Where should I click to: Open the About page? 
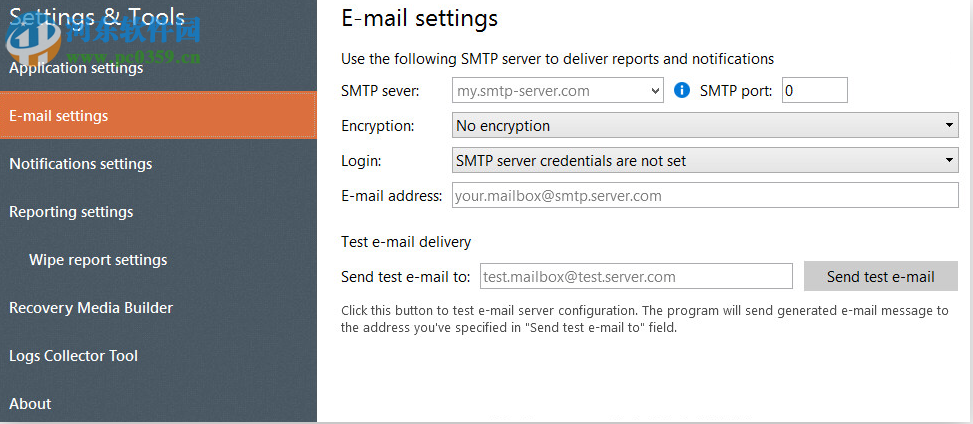click(x=30, y=404)
